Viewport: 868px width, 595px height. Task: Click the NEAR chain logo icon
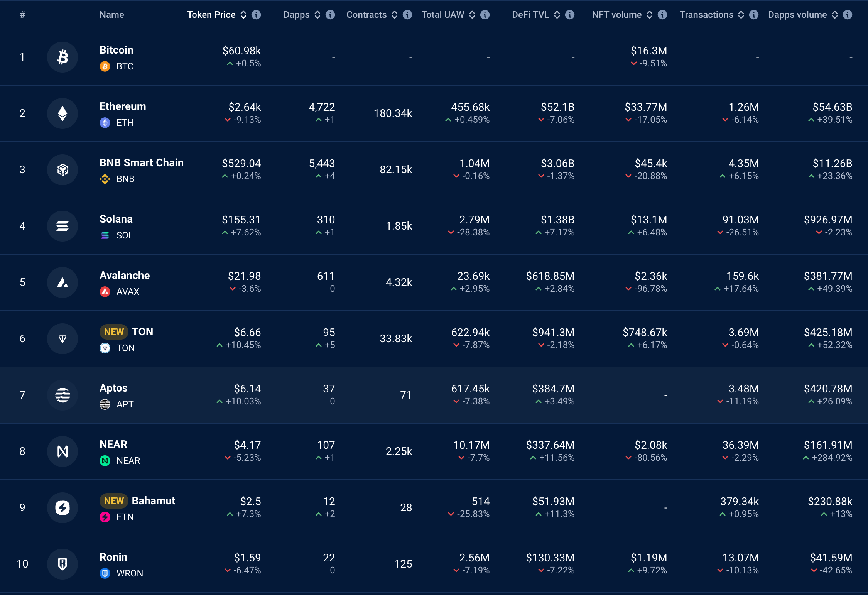click(x=62, y=451)
